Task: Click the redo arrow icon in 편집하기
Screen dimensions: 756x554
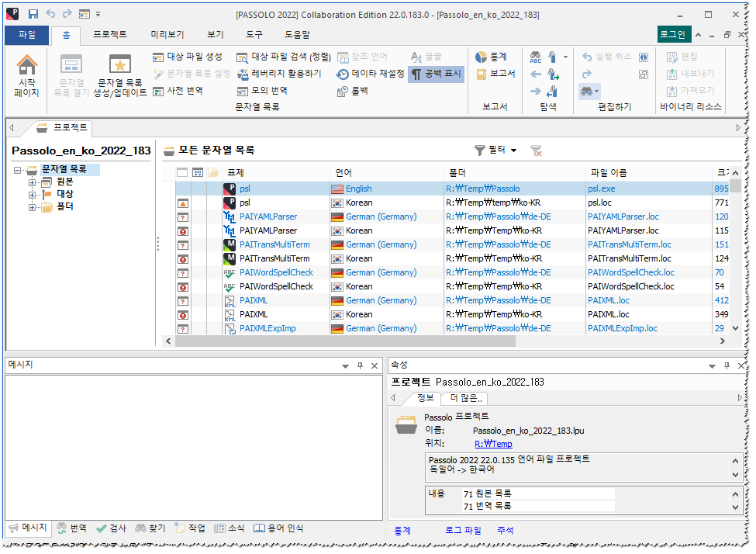Action: pyautogui.click(x=587, y=74)
